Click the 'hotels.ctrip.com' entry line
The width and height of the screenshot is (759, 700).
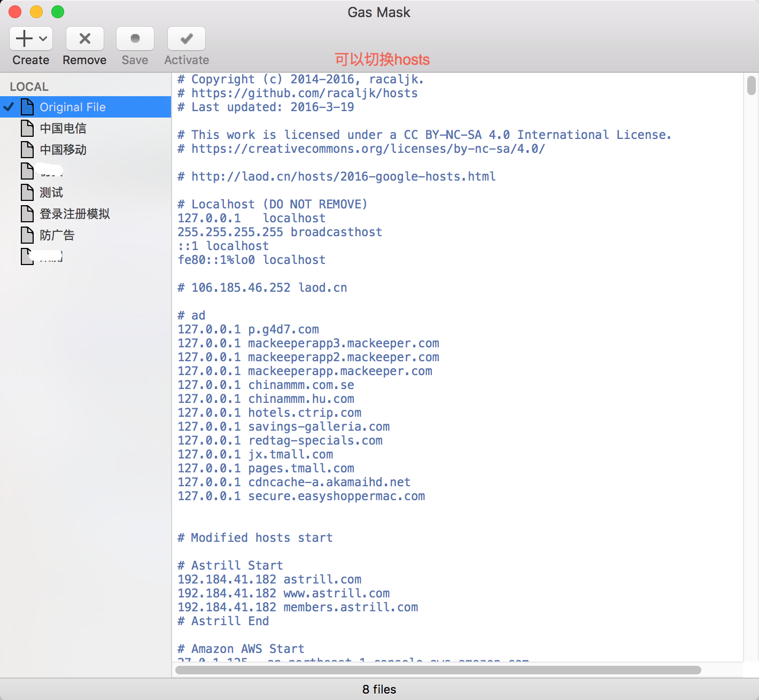(x=269, y=413)
